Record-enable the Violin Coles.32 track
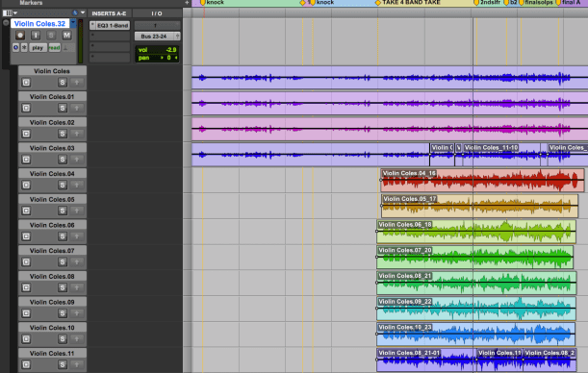This screenshot has height=373, width=588. pos(20,36)
